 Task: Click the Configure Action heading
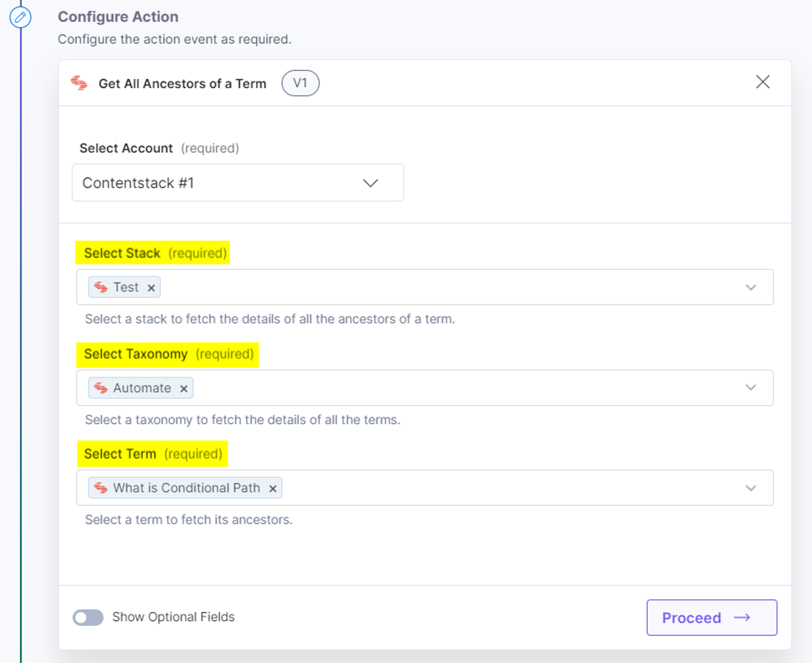point(118,16)
